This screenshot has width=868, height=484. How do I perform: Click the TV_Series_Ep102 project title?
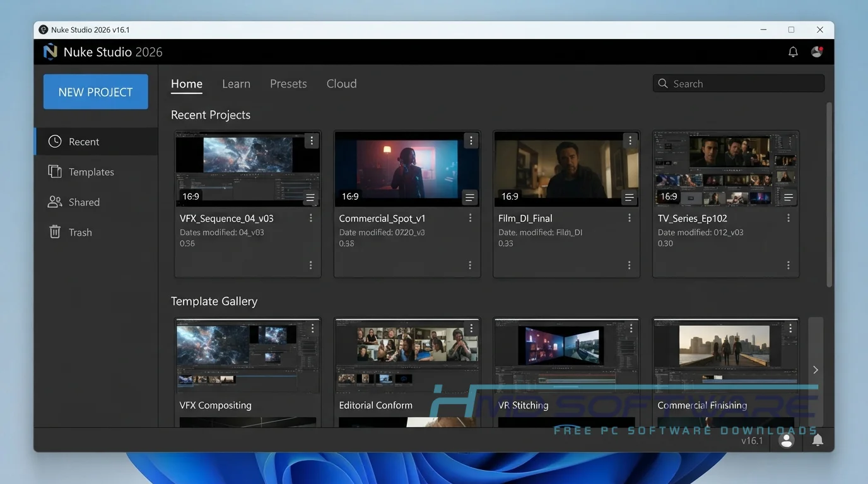[693, 219]
